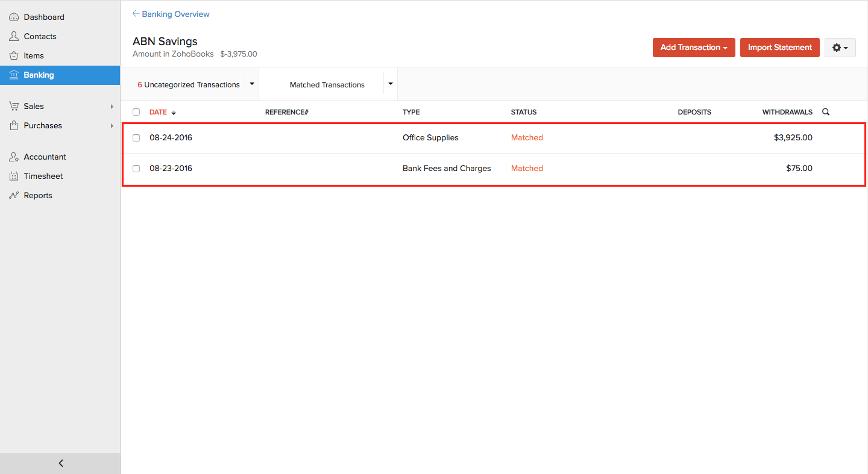Open the Add Transaction dropdown

[694, 47]
